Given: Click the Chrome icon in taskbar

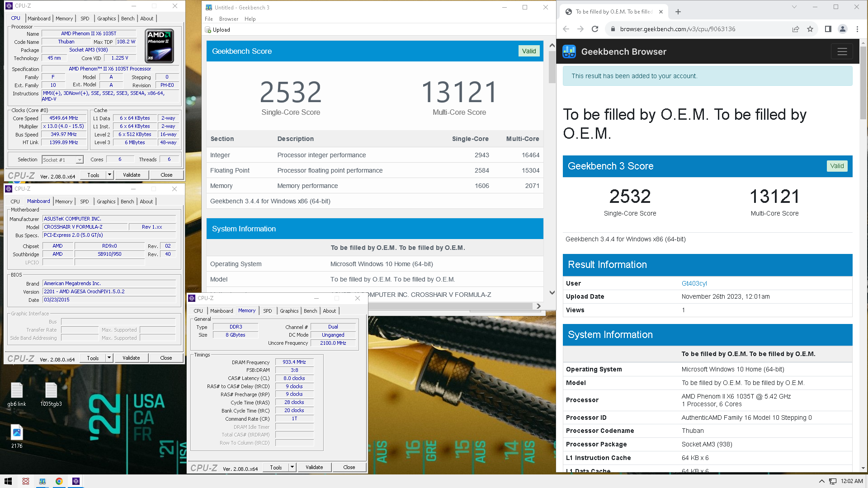Looking at the screenshot, I should [x=59, y=481].
